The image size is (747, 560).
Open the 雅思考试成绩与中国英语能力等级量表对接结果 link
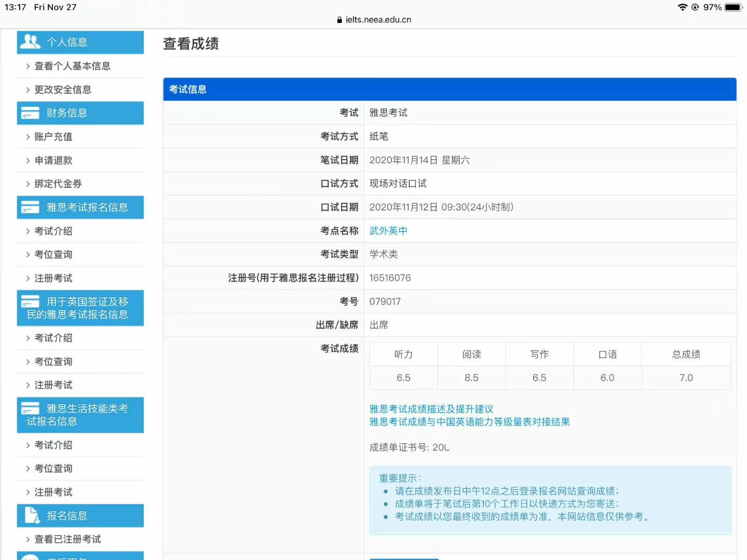pyautogui.click(x=469, y=422)
